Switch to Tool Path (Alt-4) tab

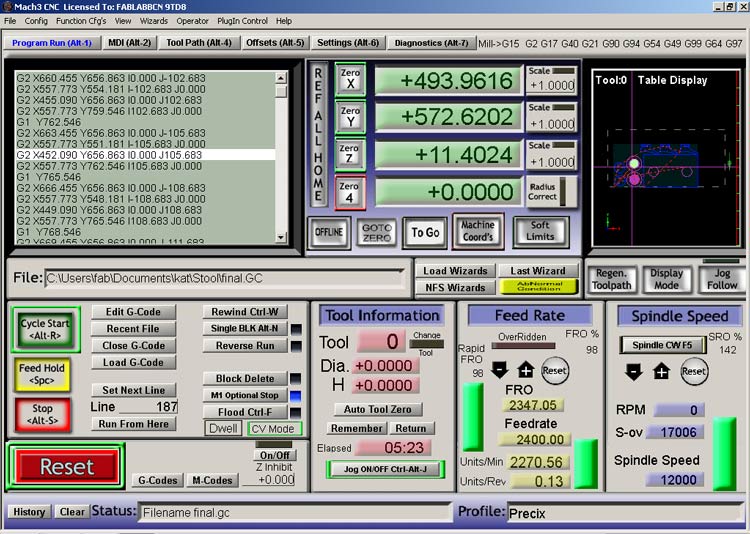[199, 43]
